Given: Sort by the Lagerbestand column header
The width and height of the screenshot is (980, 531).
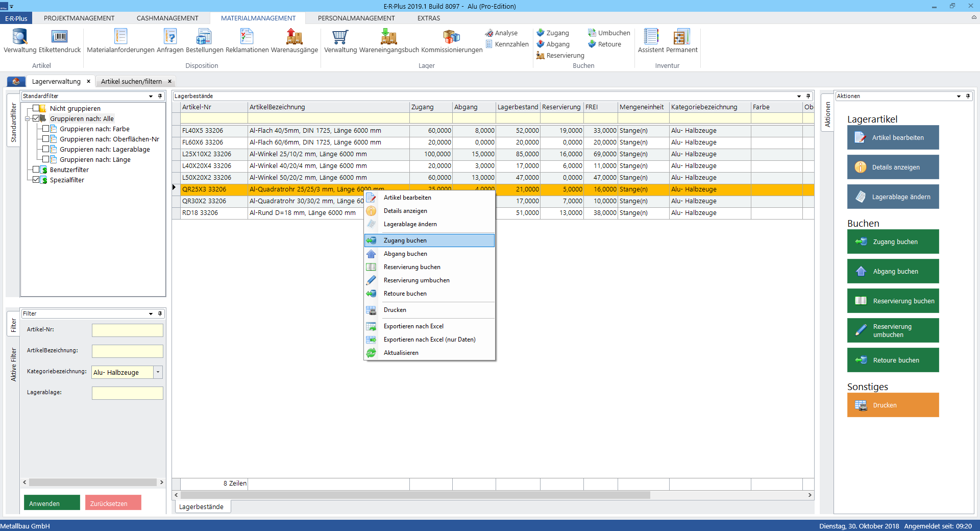Looking at the screenshot, I should (518, 107).
